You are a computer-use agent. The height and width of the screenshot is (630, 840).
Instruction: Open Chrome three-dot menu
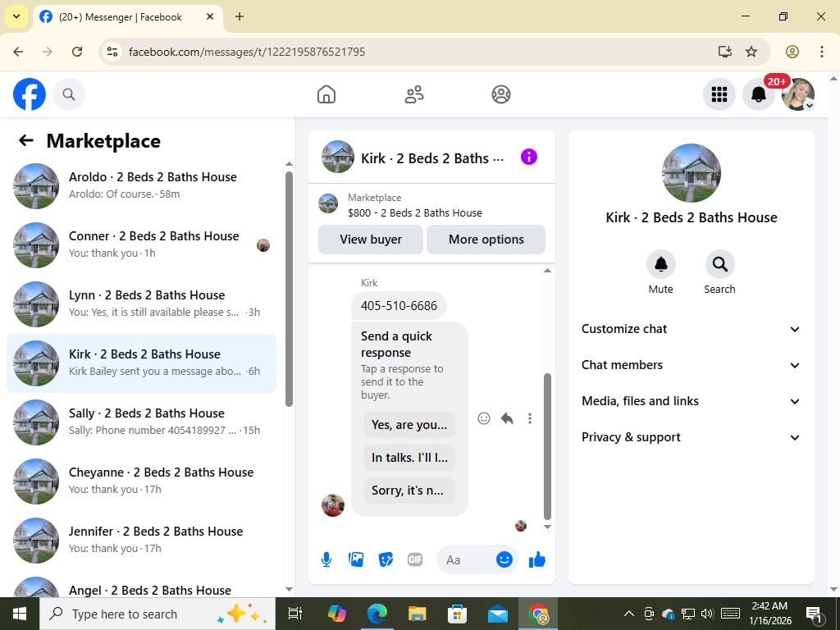[822, 52]
